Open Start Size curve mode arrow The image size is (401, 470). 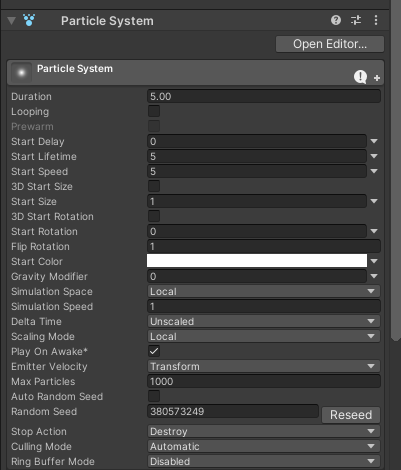(x=374, y=201)
